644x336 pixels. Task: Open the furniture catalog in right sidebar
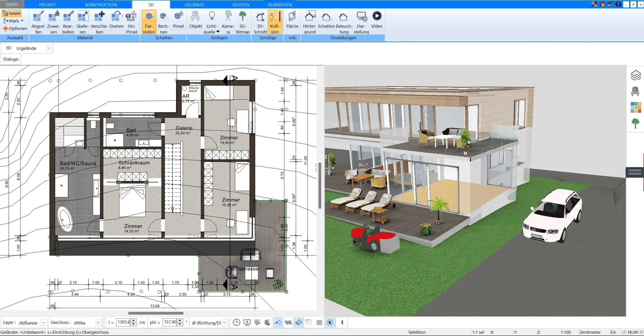pos(635,91)
